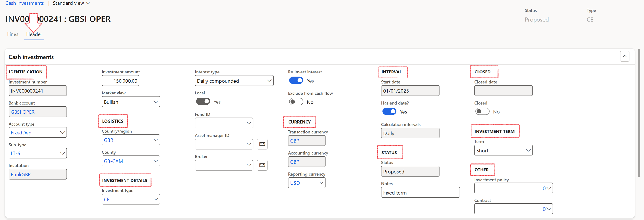Click the Investment number field

(x=38, y=91)
